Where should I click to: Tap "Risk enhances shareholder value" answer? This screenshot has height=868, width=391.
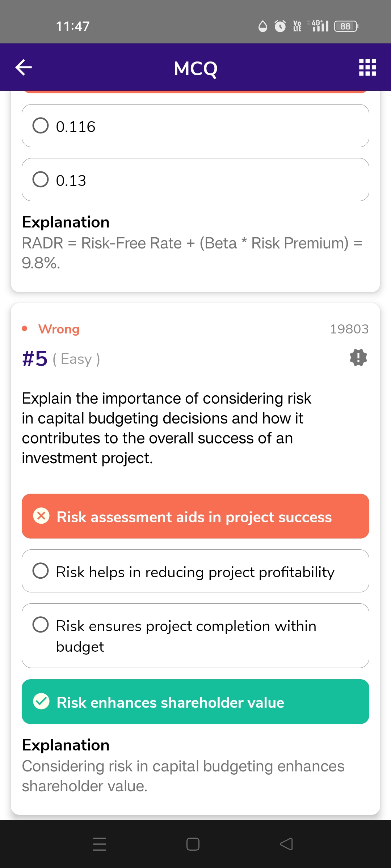pos(195,702)
